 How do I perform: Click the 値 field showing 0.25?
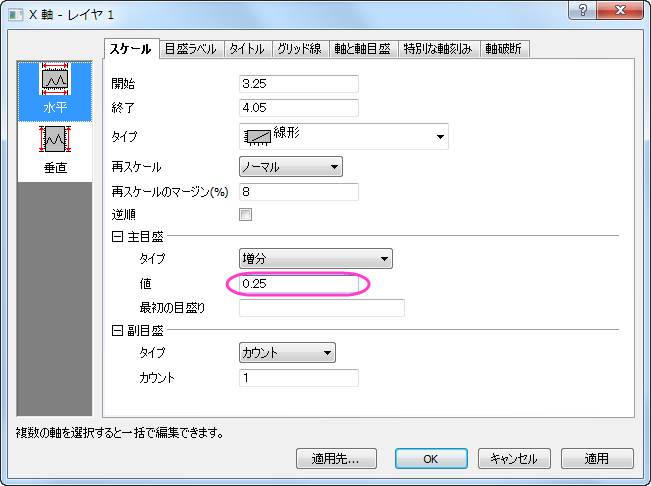tap(299, 284)
